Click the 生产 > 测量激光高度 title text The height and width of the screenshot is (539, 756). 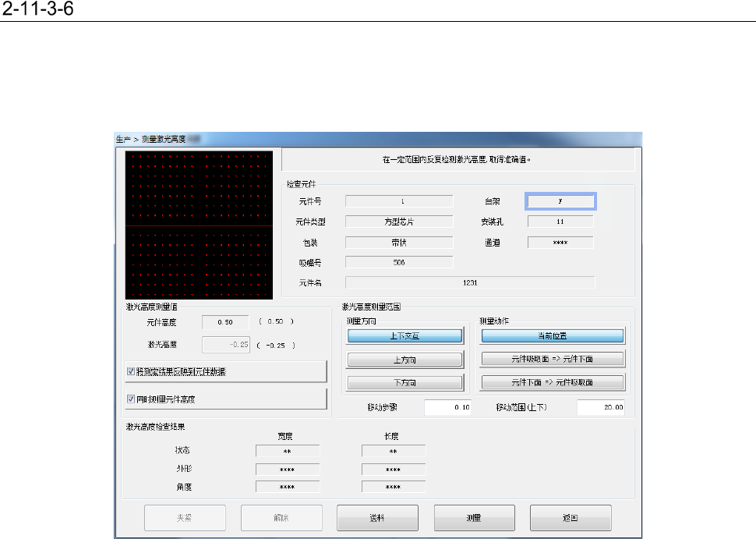pos(150,140)
